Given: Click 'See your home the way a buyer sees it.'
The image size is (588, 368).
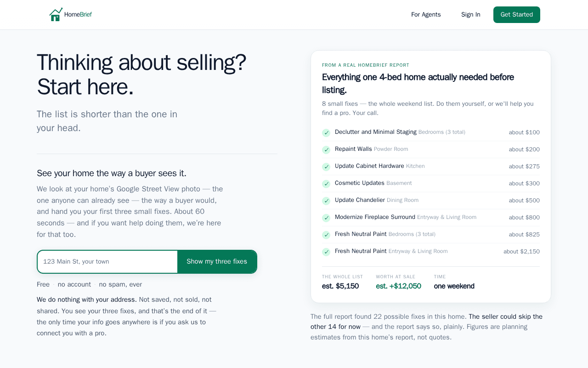Looking at the screenshot, I should pyautogui.click(x=112, y=173).
